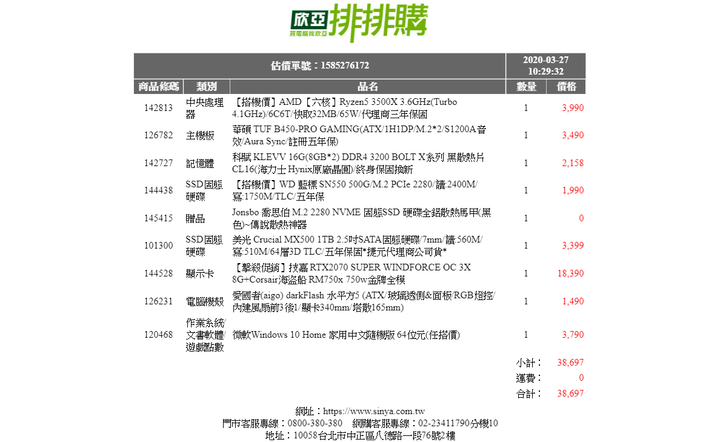Click the 中央處理器 category cell
Viewport: 720px width, 442px height.
click(205, 108)
